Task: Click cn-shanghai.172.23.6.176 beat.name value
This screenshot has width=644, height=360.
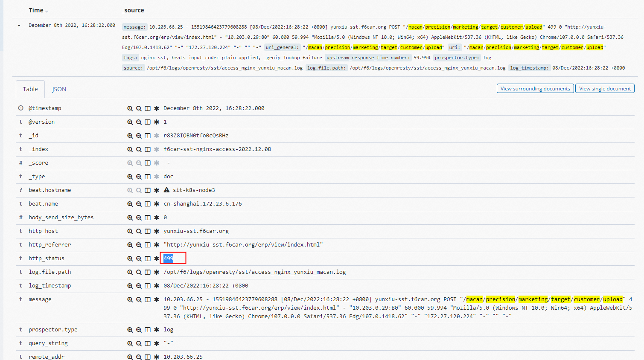Action: coord(203,204)
